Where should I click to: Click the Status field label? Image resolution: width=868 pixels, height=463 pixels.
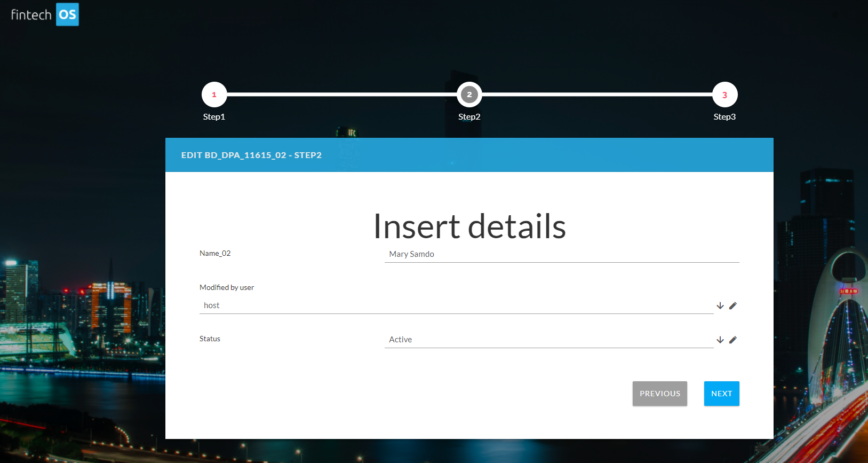[210, 339]
